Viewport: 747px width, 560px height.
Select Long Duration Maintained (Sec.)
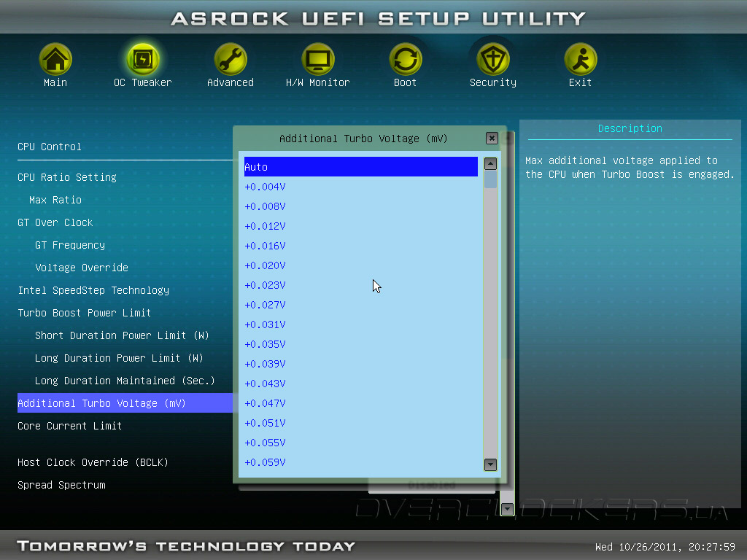125,381
